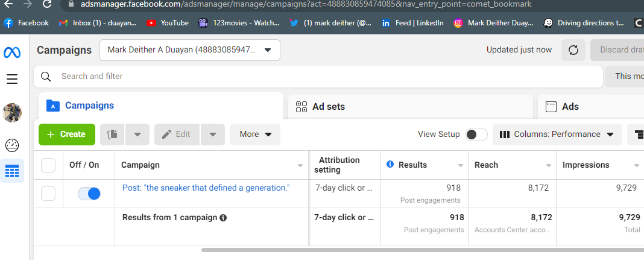Image resolution: width=644 pixels, height=260 pixels.
Task: Turn off the sneaker post campaign toggle
Action: [89, 194]
